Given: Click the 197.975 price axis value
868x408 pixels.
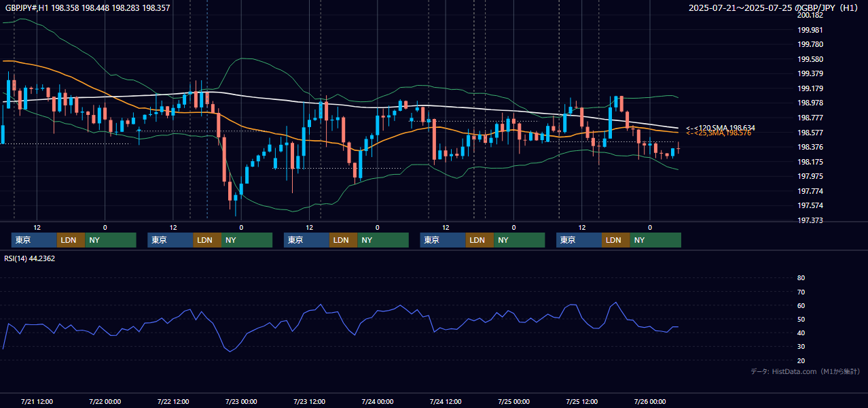Looking at the screenshot, I should pos(810,176).
